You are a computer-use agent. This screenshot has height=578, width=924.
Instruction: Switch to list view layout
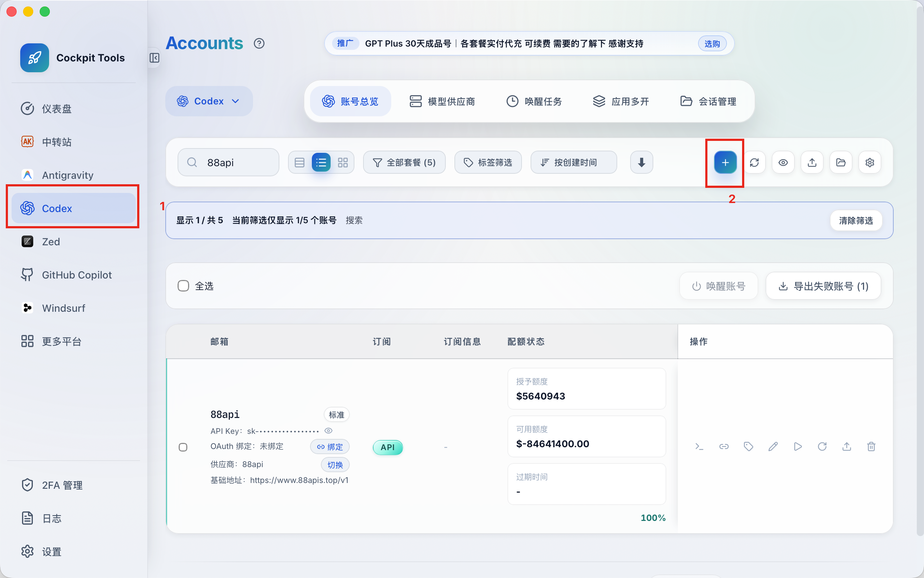point(321,163)
